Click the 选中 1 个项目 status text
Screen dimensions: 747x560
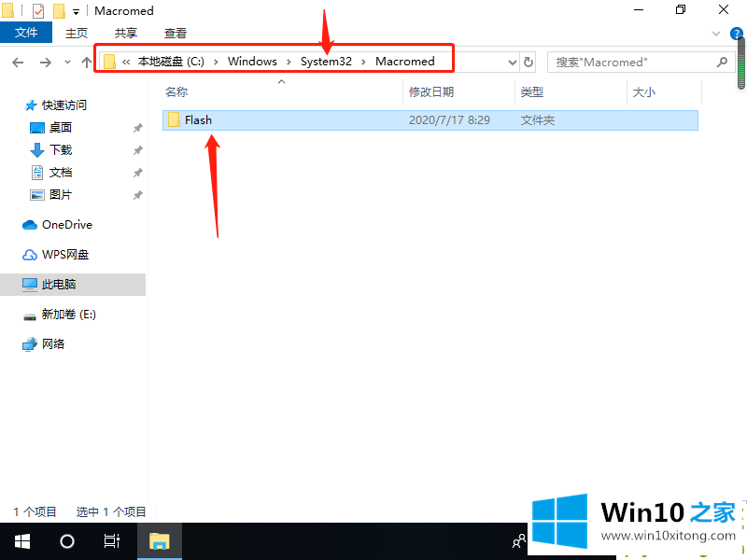[111, 511]
